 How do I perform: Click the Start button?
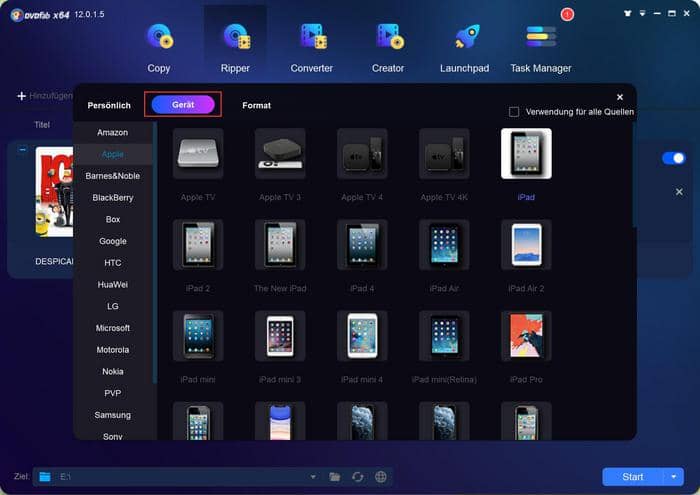[x=633, y=477]
